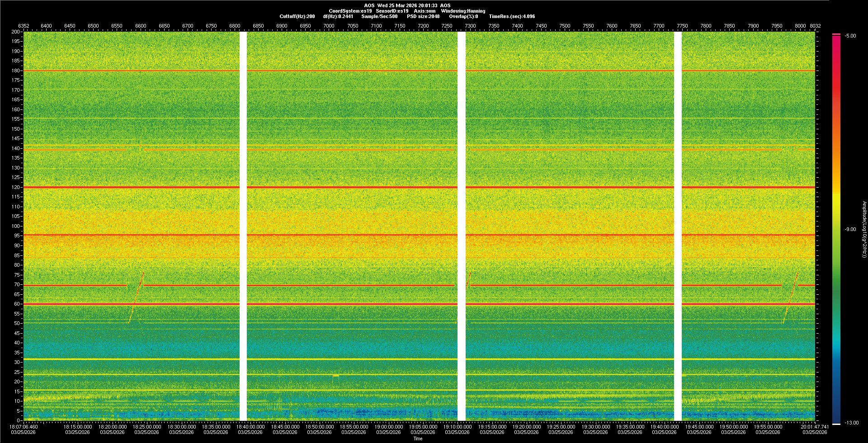
Task: Select the 60 Hz horizontal spectral line
Action: pyautogui.click(x=181, y=304)
